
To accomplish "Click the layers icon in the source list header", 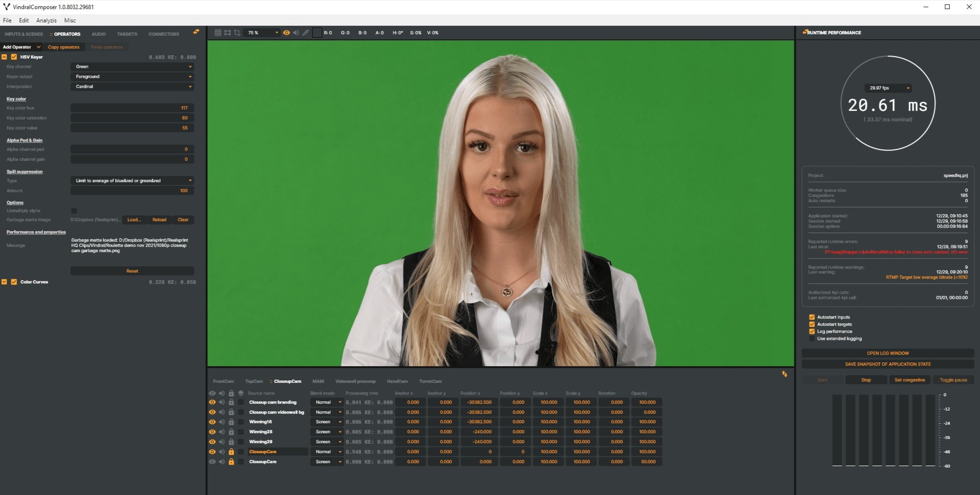I will click(241, 393).
